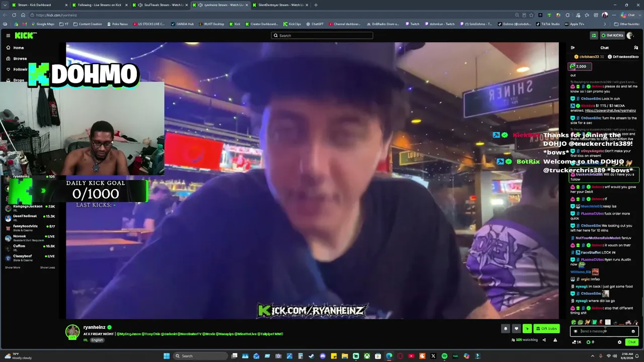Click the ryanheinz channel name below the video
The width and height of the screenshot is (644, 362).
point(94,327)
